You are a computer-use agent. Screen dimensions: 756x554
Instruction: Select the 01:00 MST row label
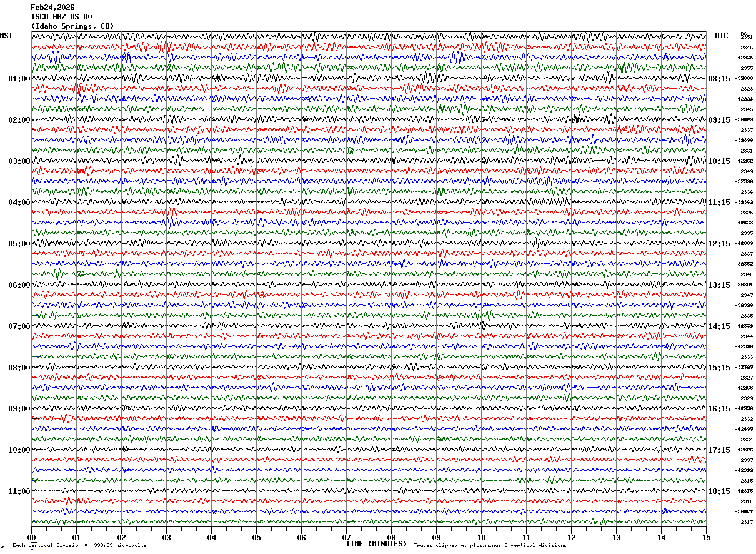click(19, 79)
